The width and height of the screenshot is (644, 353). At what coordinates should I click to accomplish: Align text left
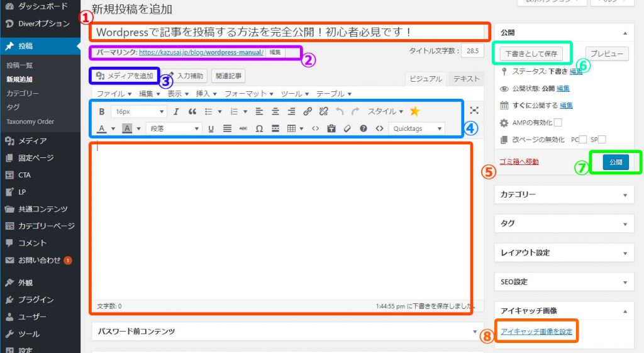pyautogui.click(x=259, y=111)
